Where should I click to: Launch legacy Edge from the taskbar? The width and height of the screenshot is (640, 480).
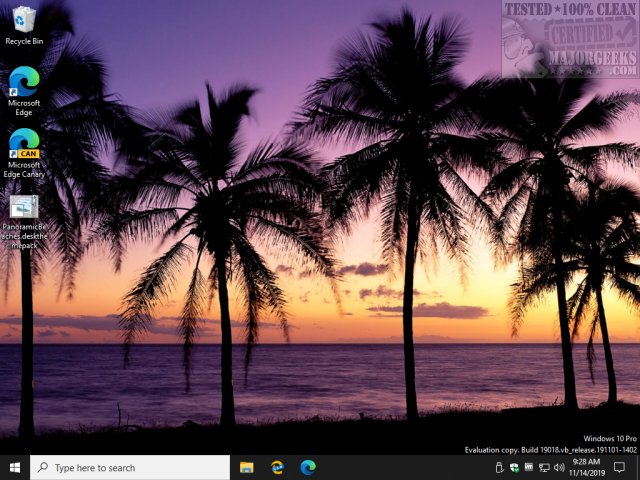(277, 467)
